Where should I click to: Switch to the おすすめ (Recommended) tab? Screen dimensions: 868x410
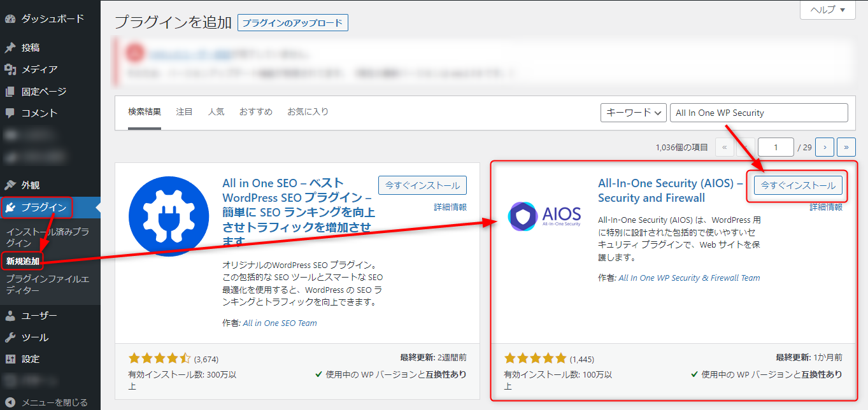(255, 111)
